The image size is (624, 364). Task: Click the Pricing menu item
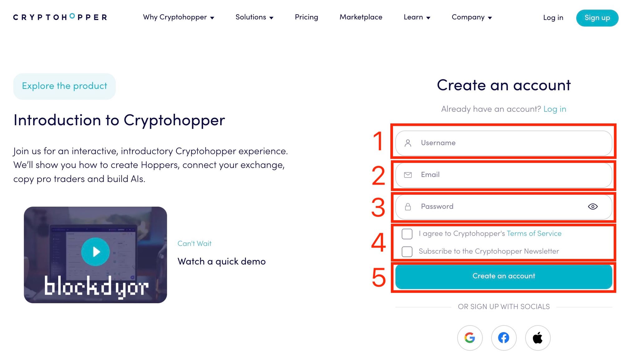[x=306, y=17]
